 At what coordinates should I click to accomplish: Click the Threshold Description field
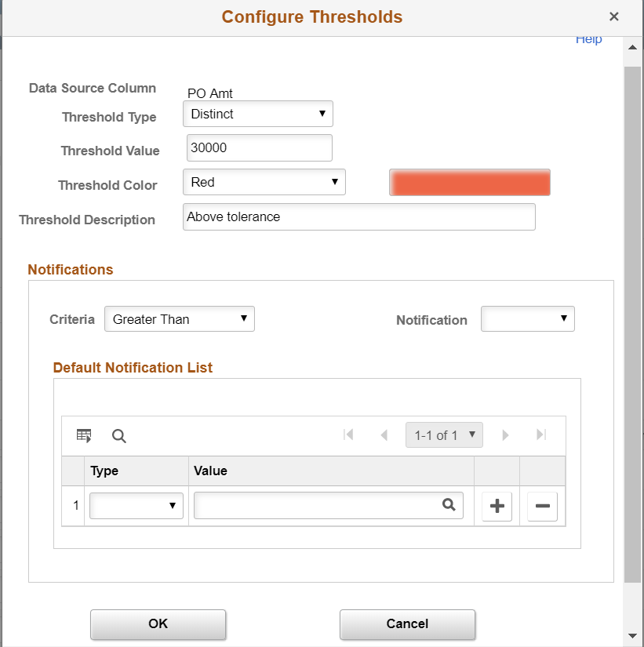click(x=358, y=216)
